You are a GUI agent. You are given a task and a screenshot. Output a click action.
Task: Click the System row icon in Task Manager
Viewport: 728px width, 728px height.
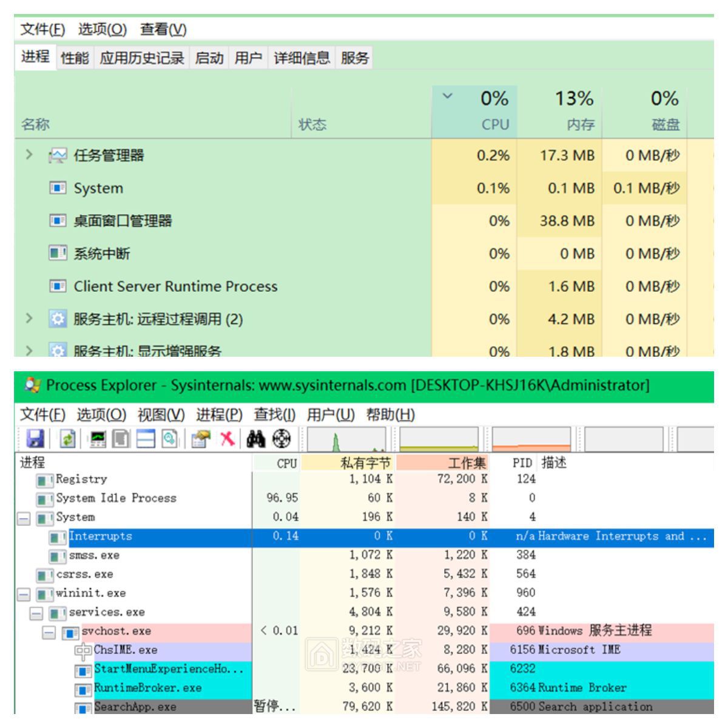click(x=58, y=188)
